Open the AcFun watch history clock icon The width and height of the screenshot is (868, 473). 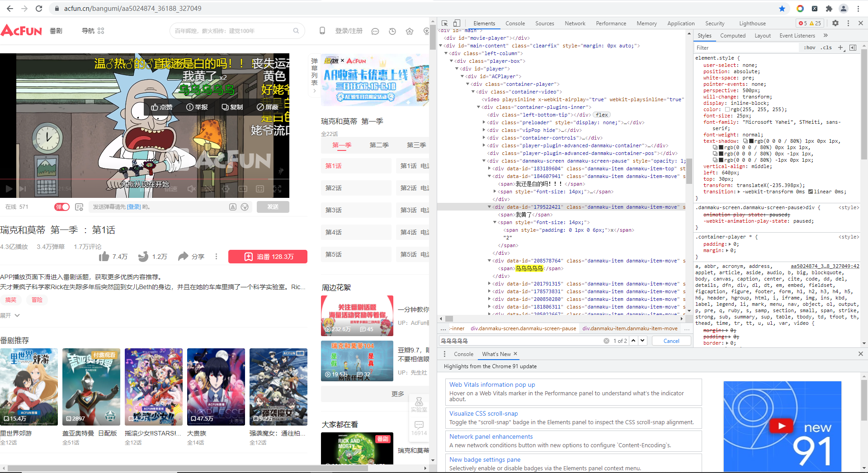[x=392, y=31]
